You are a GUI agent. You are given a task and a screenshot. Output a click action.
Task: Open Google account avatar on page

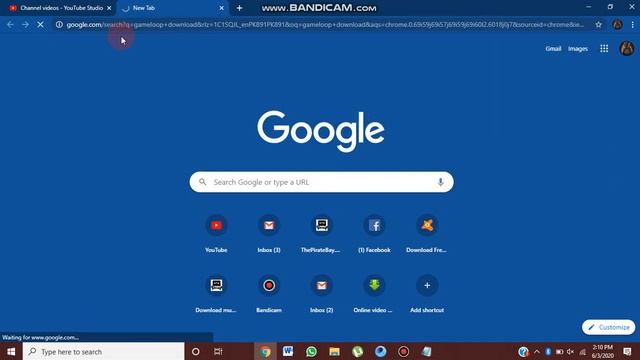click(627, 49)
